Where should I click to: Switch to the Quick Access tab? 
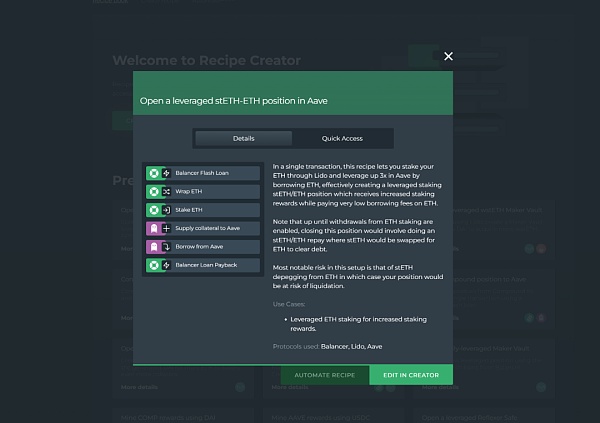click(x=342, y=138)
